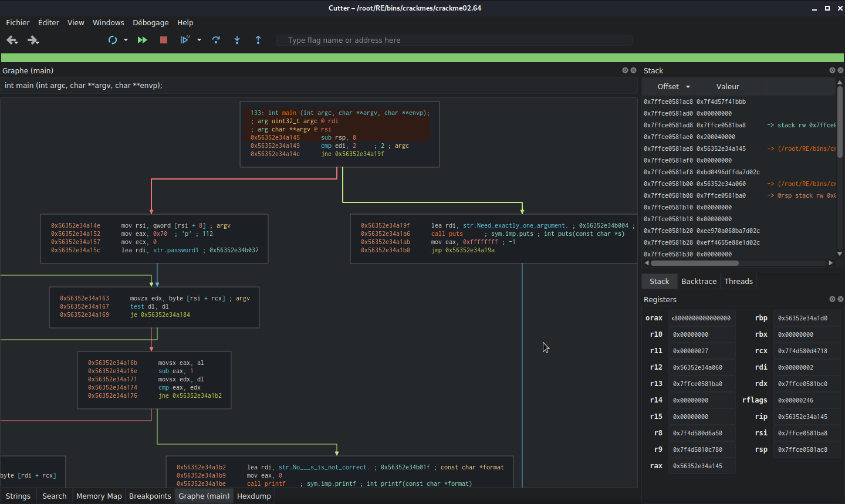The height and width of the screenshot is (504, 845).
Task: Open the Fichier menu
Action: pos(18,22)
